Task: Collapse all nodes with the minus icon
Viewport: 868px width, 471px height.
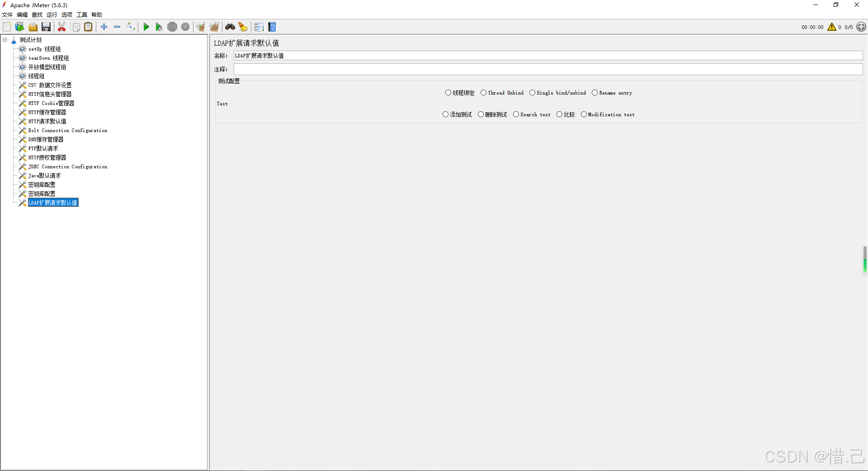Action: coord(117,27)
